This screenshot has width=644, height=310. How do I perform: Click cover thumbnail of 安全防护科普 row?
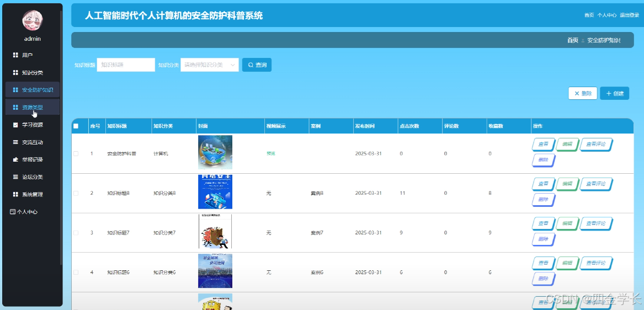[x=215, y=152]
